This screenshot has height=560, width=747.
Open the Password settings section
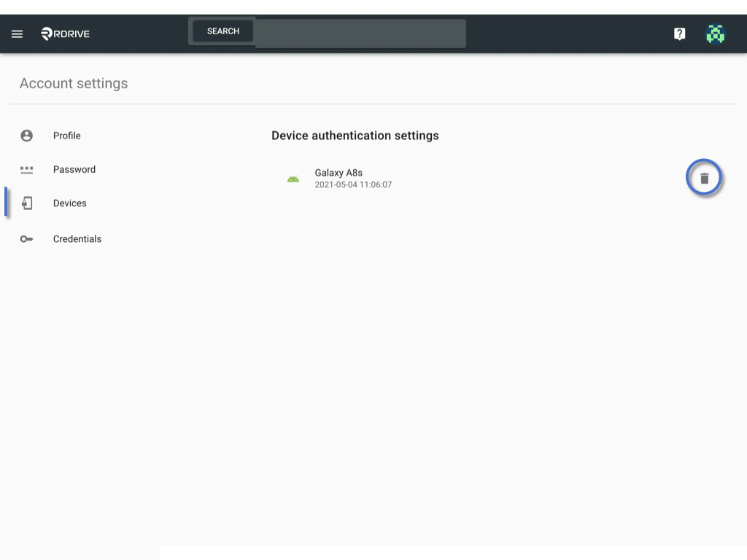pos(74,169)
